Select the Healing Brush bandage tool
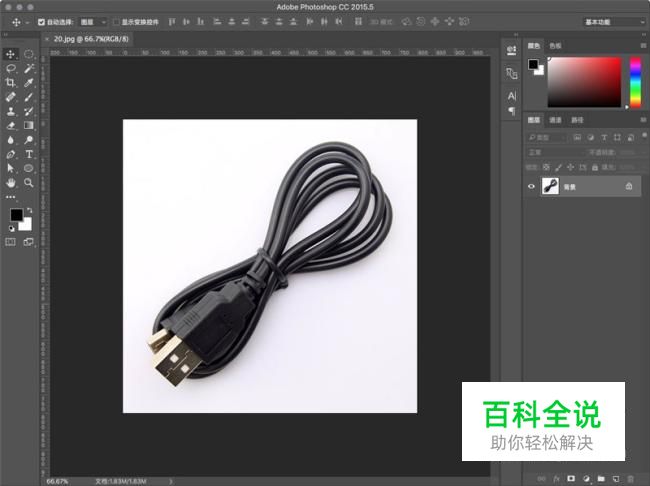Viewport: 650px width, 486px height. point(10,97)
